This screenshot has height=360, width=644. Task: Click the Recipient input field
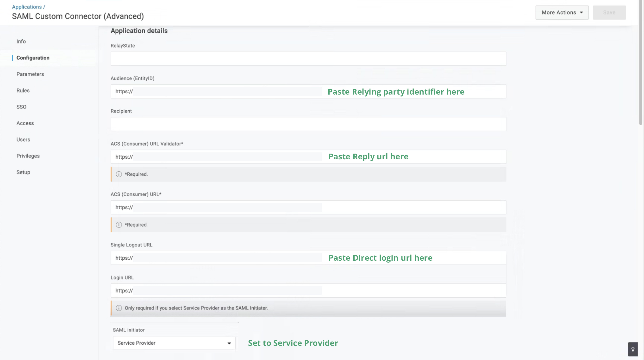308,124
